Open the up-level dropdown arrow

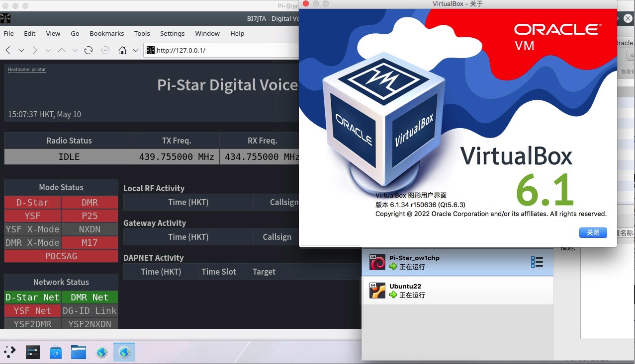click(75, 50)
